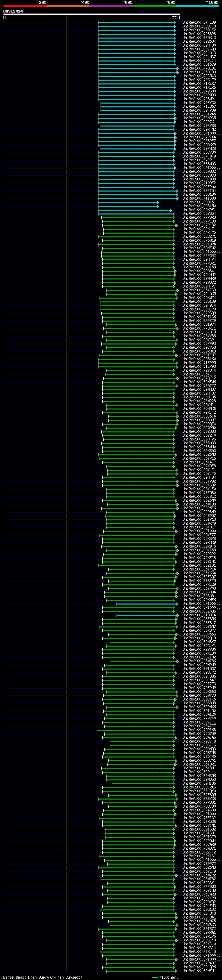Click hit label UniRef100_Q2LAL3
The height and width of the screenshot is (980, 222).
199,53
